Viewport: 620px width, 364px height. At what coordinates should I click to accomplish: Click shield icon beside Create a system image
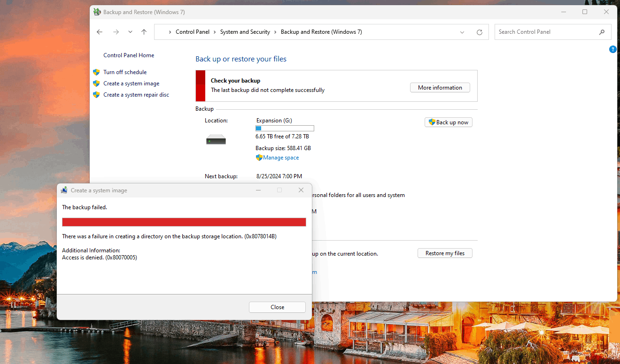click(x=96, y=83)
